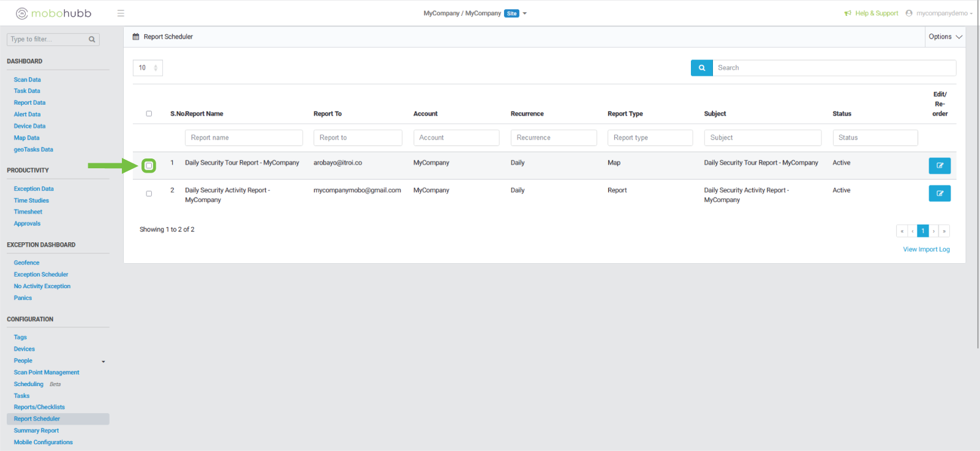Click the Report name filter field

coord(243,138)
